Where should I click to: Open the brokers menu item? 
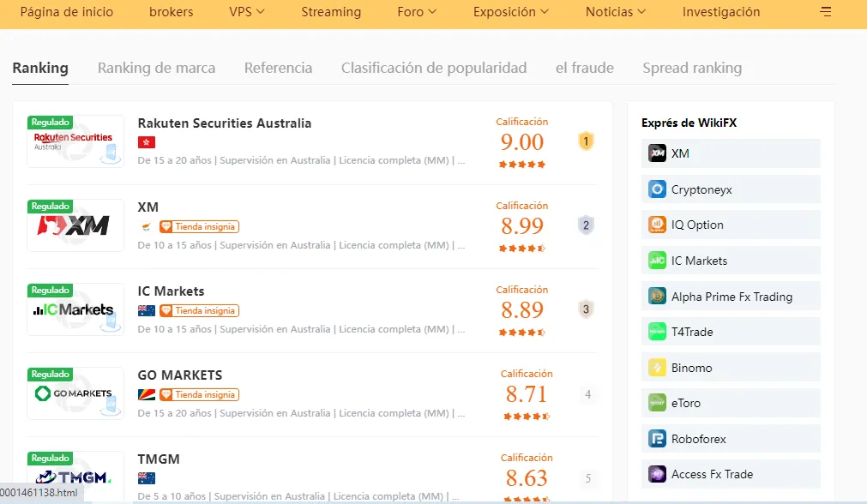coord(172,12)
